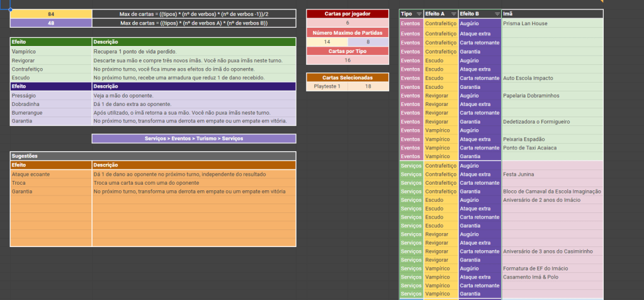The height and width of the screenshot is (300, 644).
Task: Click the Bumerangue effect cell
Action: [x=51, y=112]
